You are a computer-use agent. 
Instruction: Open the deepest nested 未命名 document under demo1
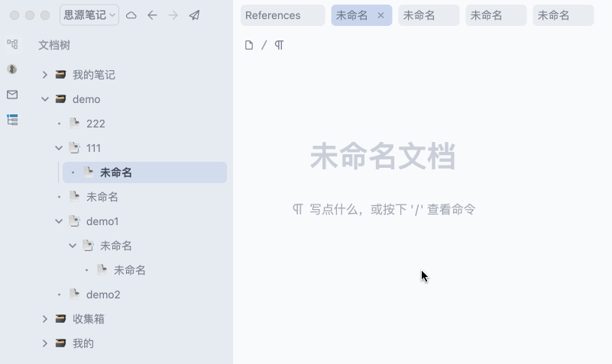point(130,270)
